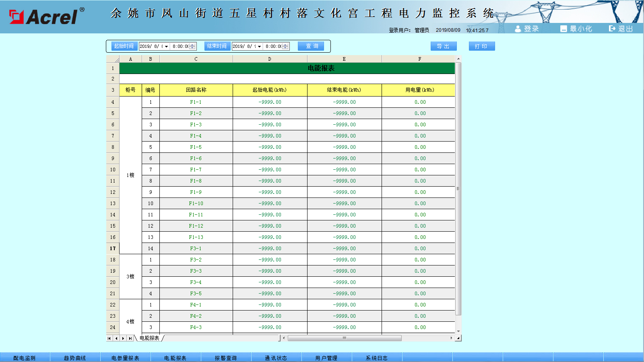Viewport: 644px width, 362px height.
Task: Go to previous sheet tab arrow
Action: tap(116, 338)
